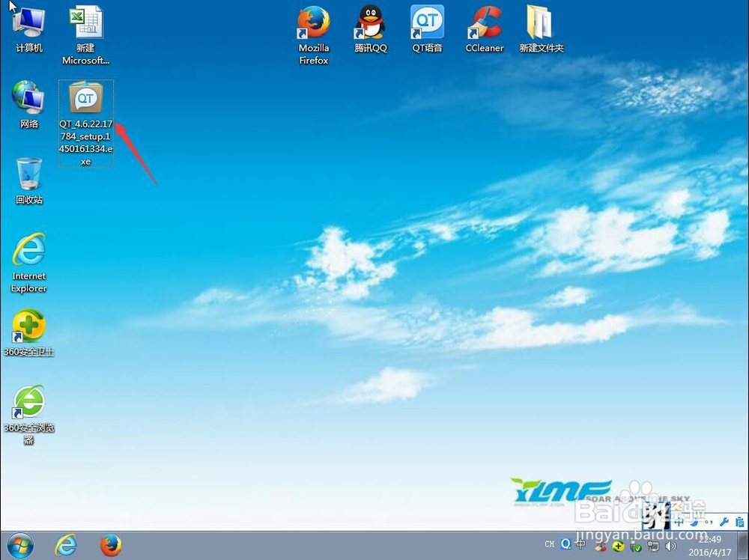Open the 网络 network icon
This screenshot has height=560, width=749.
tap(28, 104)
